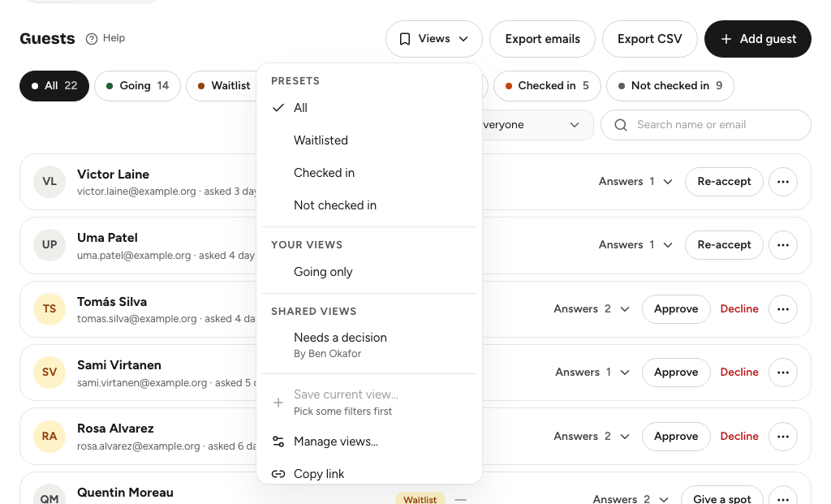
Task: Open the Views dropdown button
Action: [434, 39]
